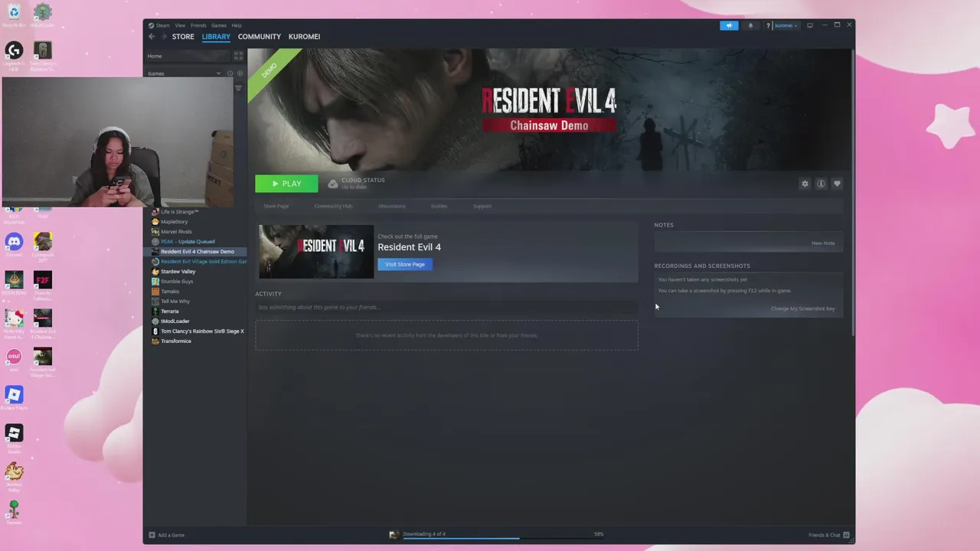Go to the STORE tab
The image size is (980, 551).
[183, 37]
